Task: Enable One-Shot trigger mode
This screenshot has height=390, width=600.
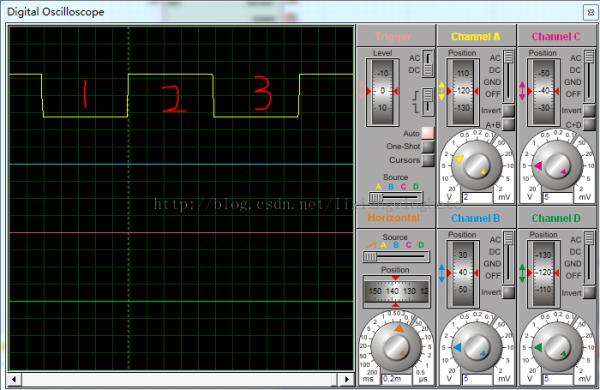Action: [x=428, y=146]
